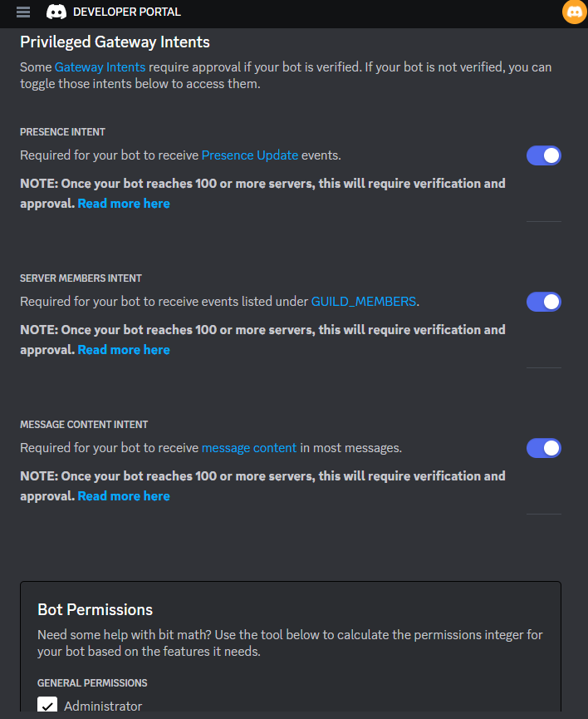This screenshot has height=719, width=588.
Task: Disable the Presence Intent toggle
Action: [543, 155]
